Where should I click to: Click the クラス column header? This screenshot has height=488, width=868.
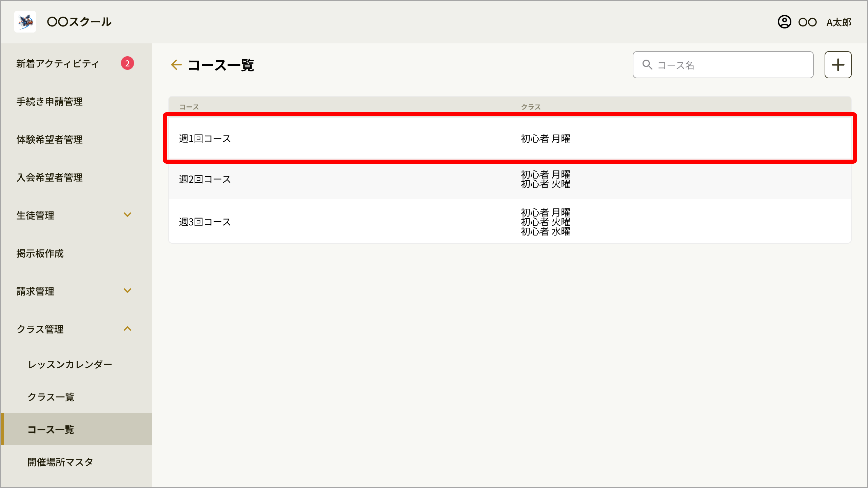tap(531, 107)
